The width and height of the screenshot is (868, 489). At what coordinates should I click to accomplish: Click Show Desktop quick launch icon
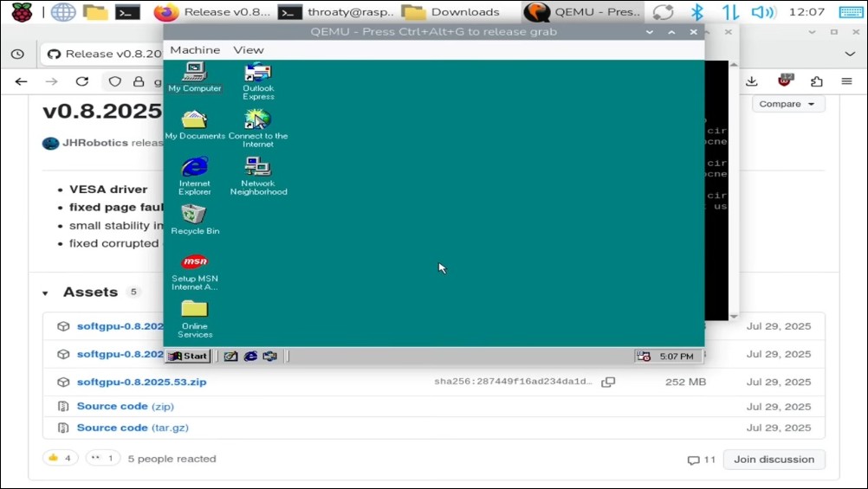[230, 357]
